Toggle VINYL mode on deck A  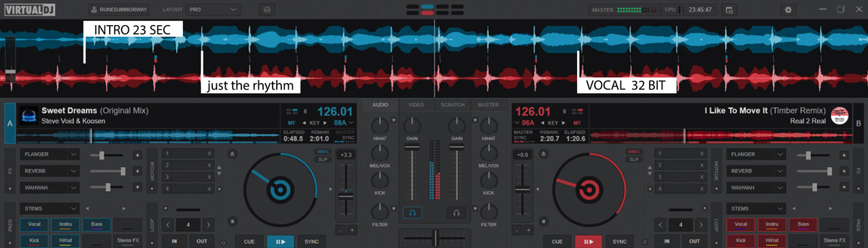322,152
